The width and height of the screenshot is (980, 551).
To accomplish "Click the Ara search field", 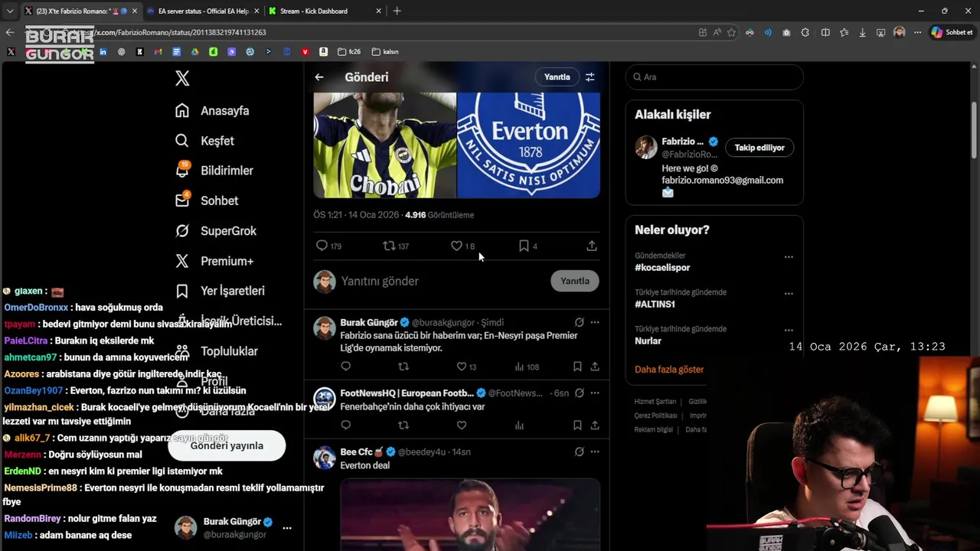I will click(x=714, y=77).
